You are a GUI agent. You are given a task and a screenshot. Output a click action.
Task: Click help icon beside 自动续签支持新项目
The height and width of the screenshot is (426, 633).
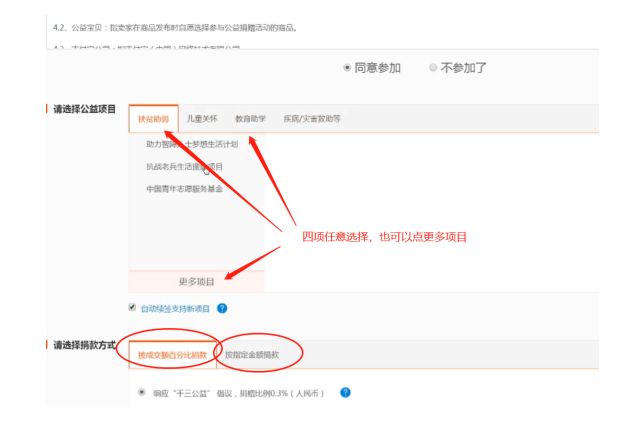[x=222, y=309]
